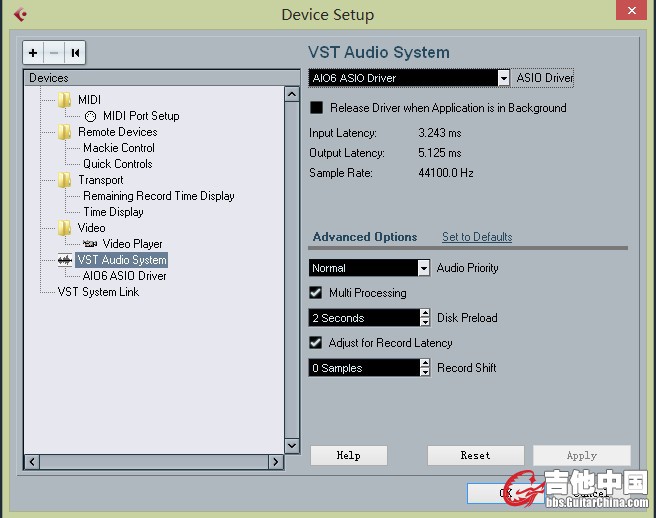Click the AIO6 ASIO Driver selection field

[403, 78]
